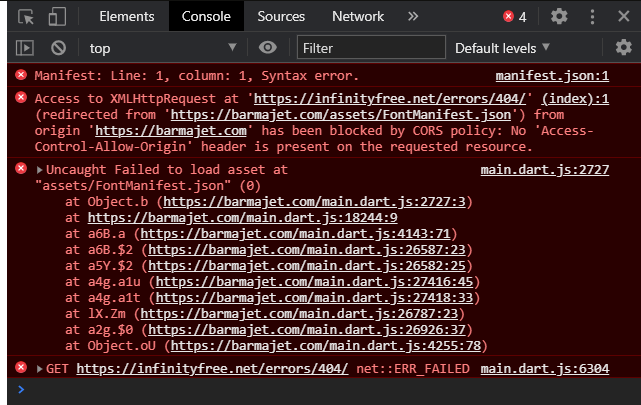Open the DevTools settings gear
This screenshot has width=641, height=405.
coord(559,16)
